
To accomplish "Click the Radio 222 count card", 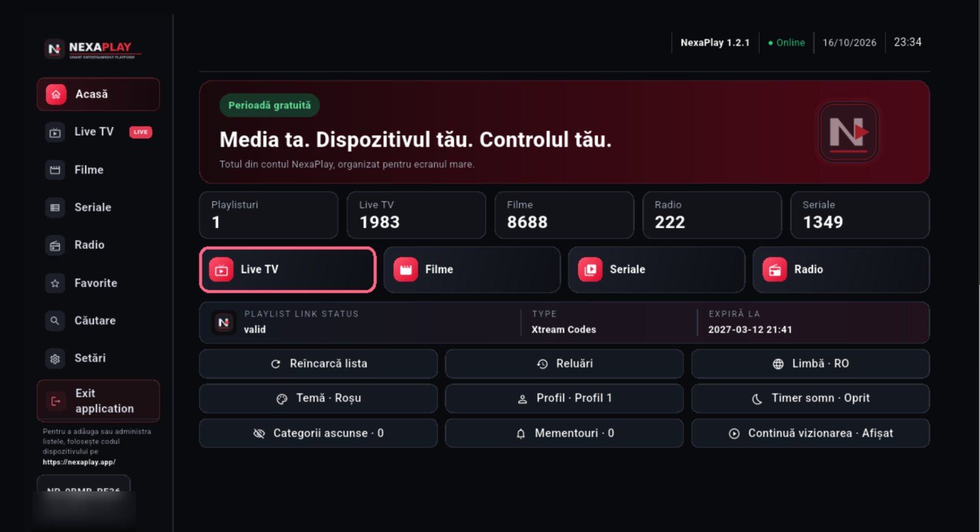I will tap(712, 215).
